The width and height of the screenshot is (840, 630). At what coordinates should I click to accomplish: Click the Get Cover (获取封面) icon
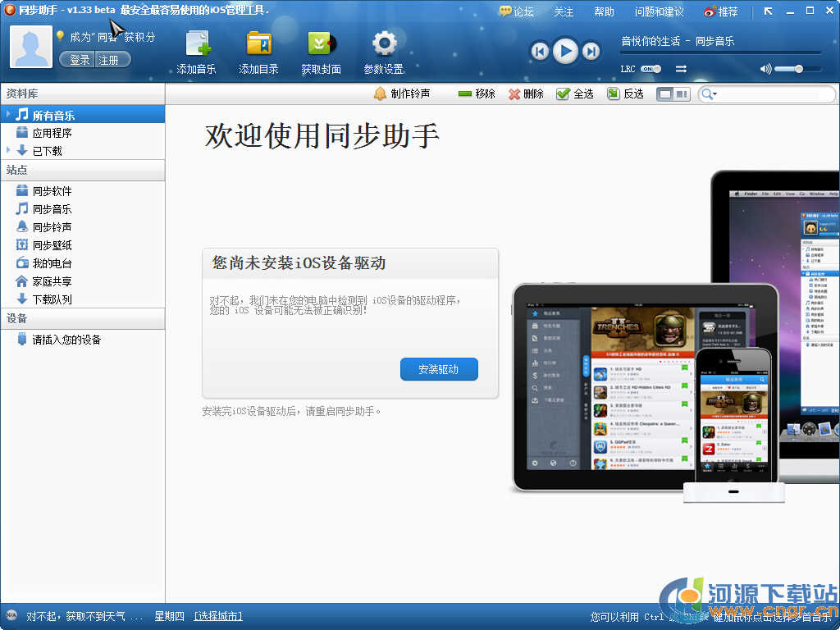pos(322,44)
